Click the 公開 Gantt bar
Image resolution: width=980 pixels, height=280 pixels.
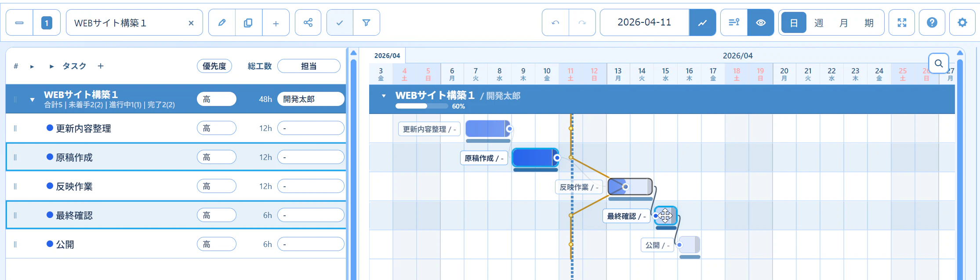point(690,245)
